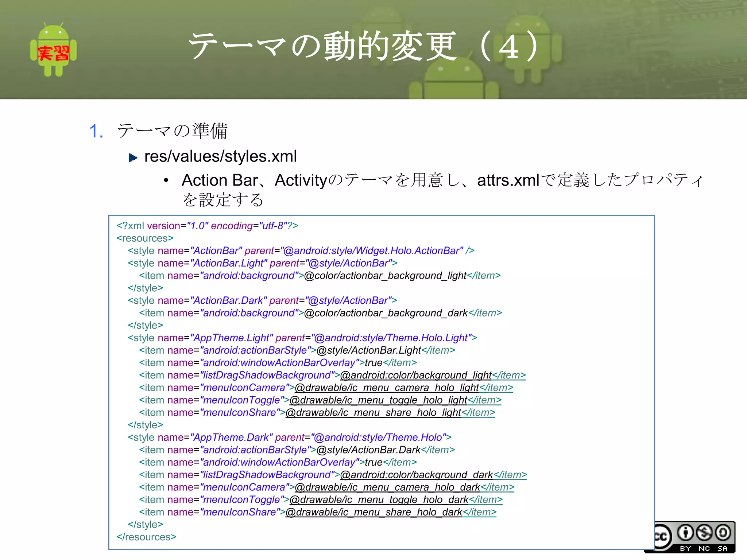This screenshot has width=747, height=560.
Task: Click underlined @android:color/background_light value
Action: (x=416, y=375)
